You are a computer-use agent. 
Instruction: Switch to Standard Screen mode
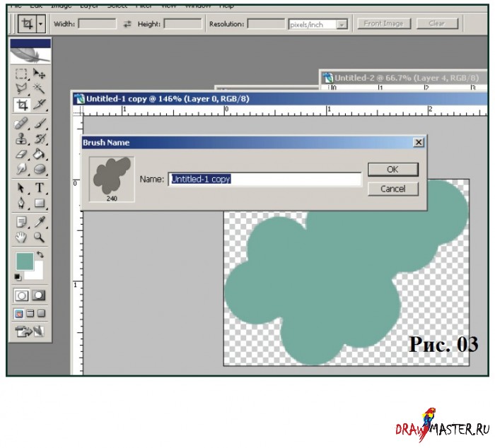tap(19, 314)
